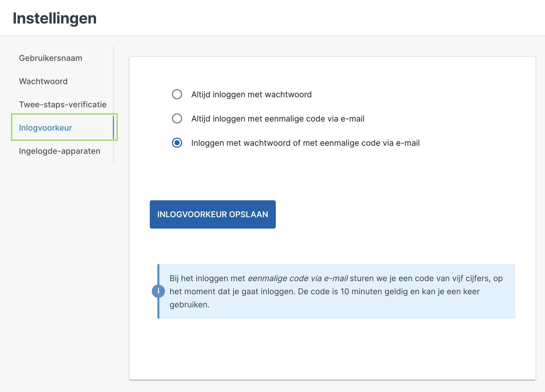Click the light blue information message box
The height and width of the screenshot is (392, 545).
[x=336, y=291]
